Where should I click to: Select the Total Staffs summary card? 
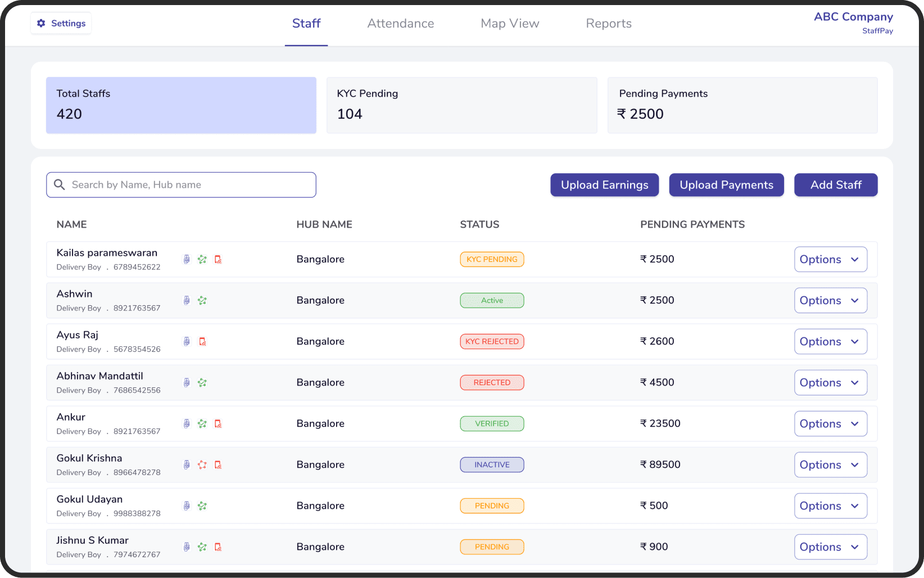coord(180,105)
